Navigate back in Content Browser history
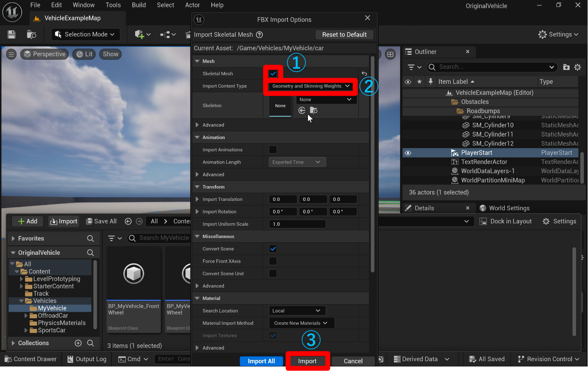The width and height of the screenshot is (588, 371). [x=128, y=221]
